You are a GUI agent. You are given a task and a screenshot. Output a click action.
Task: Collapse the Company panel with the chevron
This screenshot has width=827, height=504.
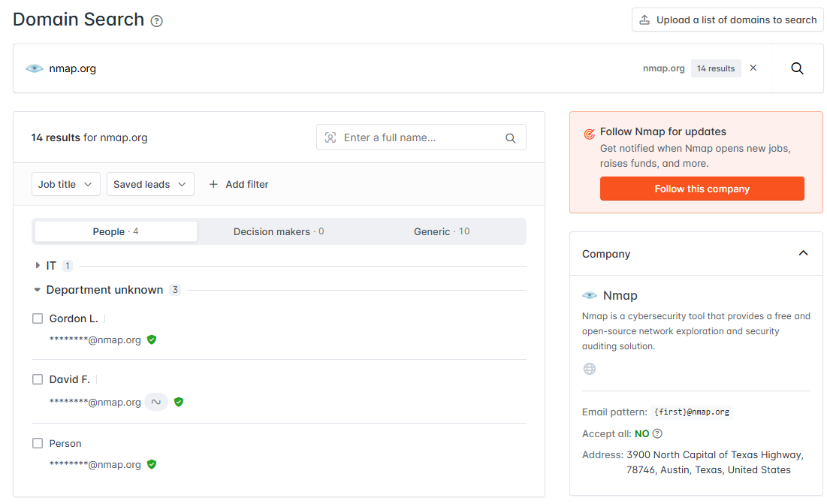click(x=803, y=253)
